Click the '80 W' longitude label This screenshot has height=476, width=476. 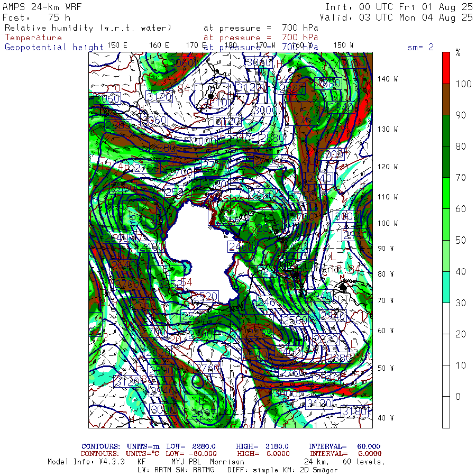(386, 274)
